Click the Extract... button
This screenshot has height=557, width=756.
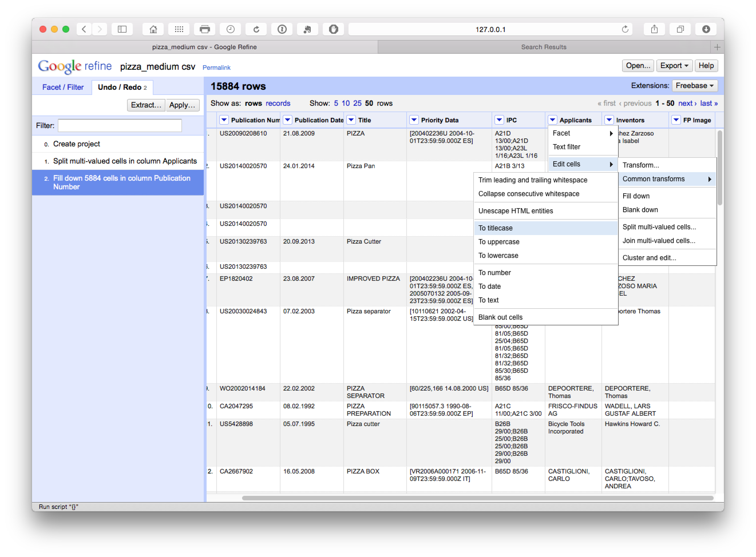pyautogui.click(x=146, y=105)
